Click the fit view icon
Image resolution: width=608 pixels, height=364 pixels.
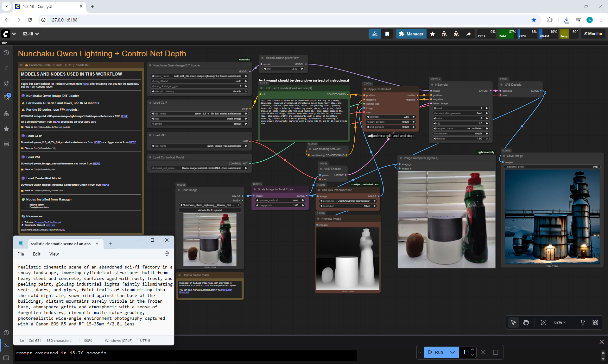[x=543, y=322]
